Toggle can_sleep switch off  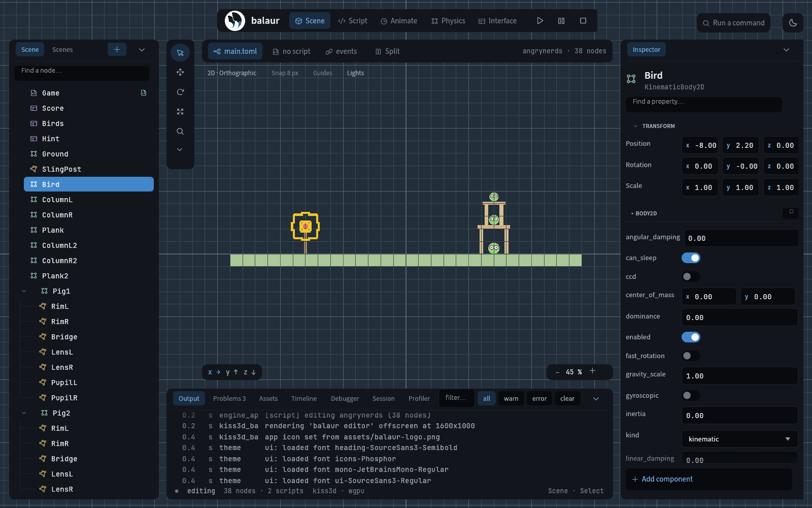point(691,258)
